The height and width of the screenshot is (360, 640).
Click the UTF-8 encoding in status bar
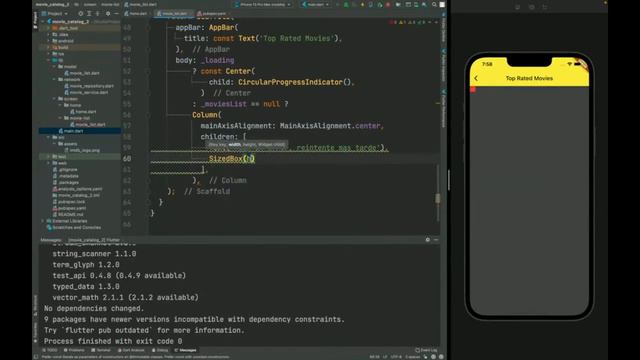tap(396, 357)
